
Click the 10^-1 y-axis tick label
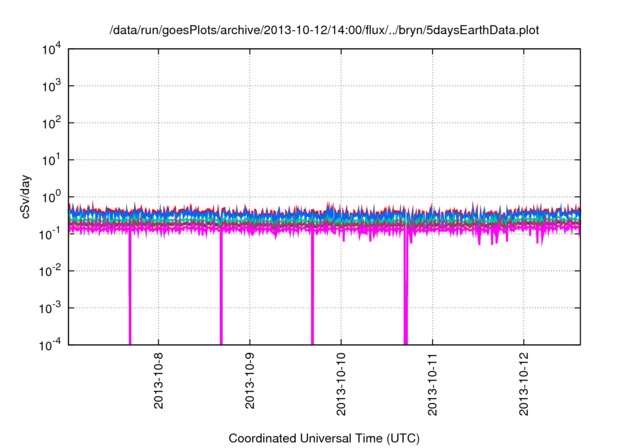pyautogui.click(x=51, y=234)
